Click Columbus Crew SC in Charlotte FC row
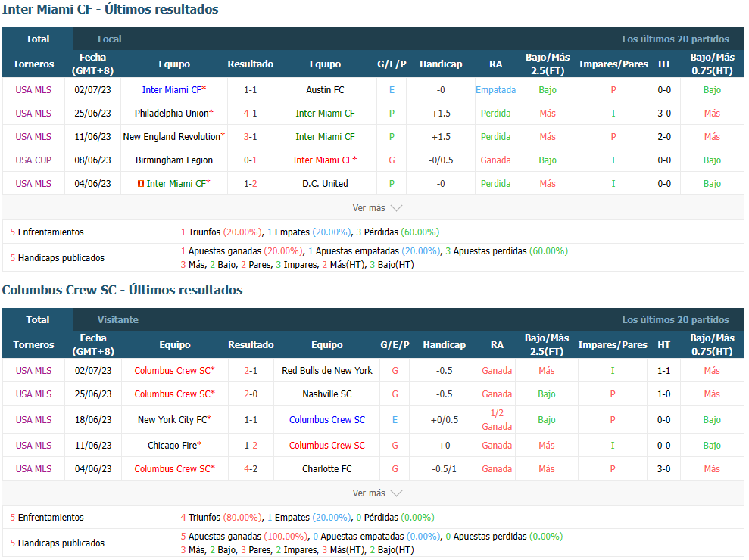 tap(174, 469)
